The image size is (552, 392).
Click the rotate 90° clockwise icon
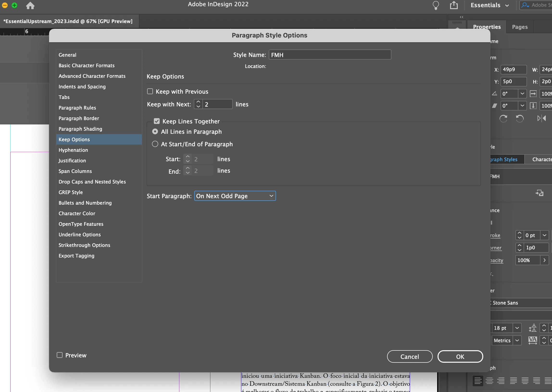pos(503,118)
